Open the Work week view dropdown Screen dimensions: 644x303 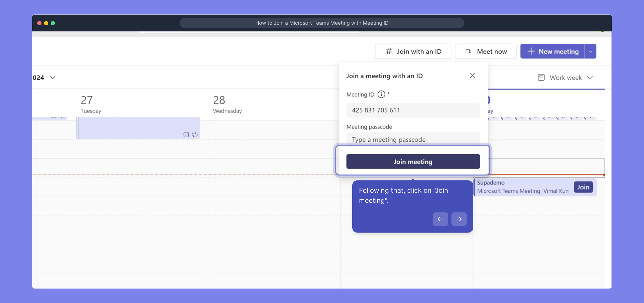[x=590, y=78]
